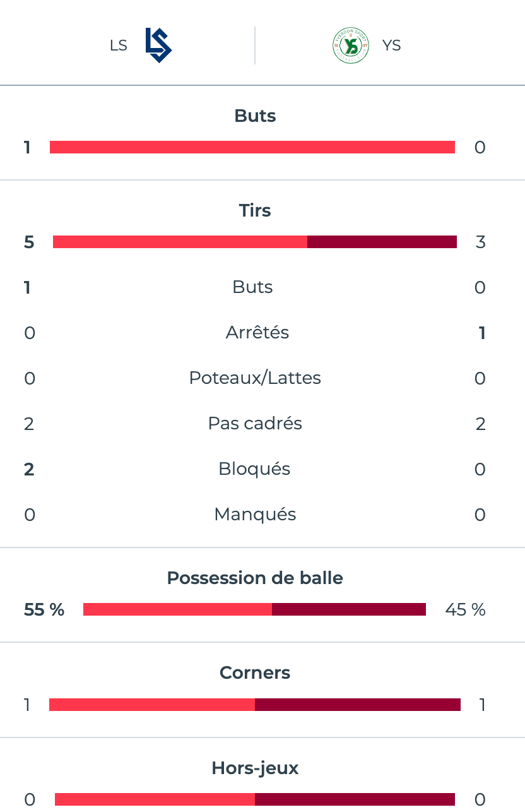
Task: Click the Possession de balle bar
Action: 254,609
